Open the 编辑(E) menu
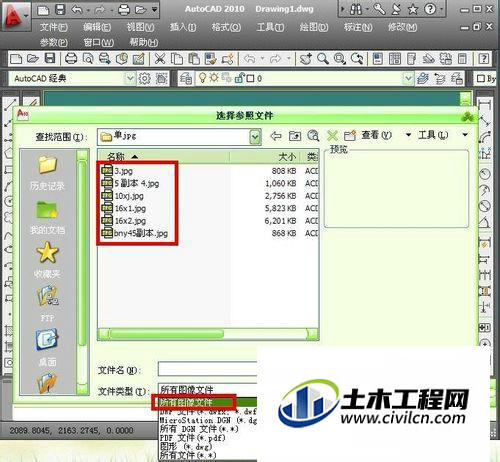 tap(97, 27)
